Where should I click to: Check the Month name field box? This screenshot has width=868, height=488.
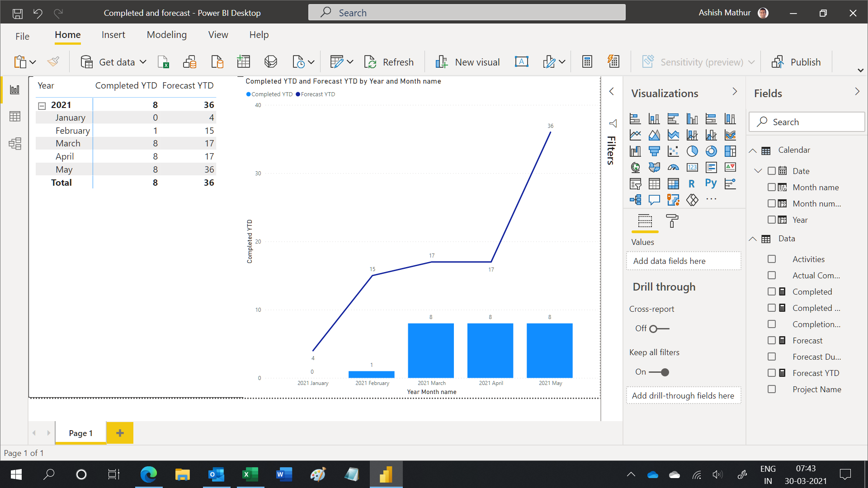click(x=772, y=187)
